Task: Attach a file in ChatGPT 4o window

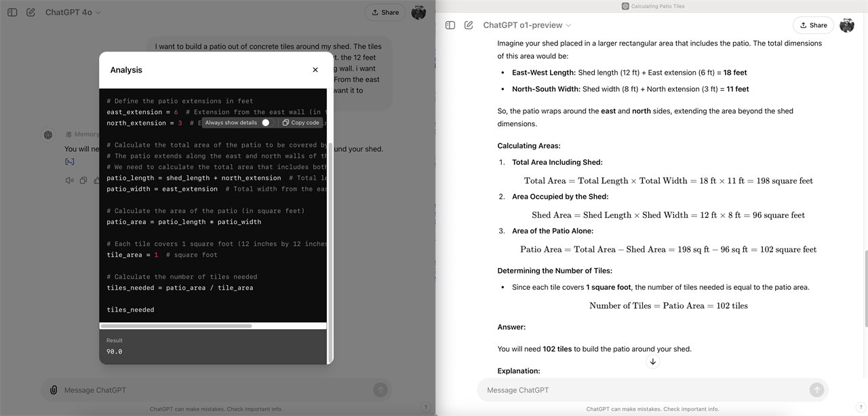Action: tap(53, 390)
